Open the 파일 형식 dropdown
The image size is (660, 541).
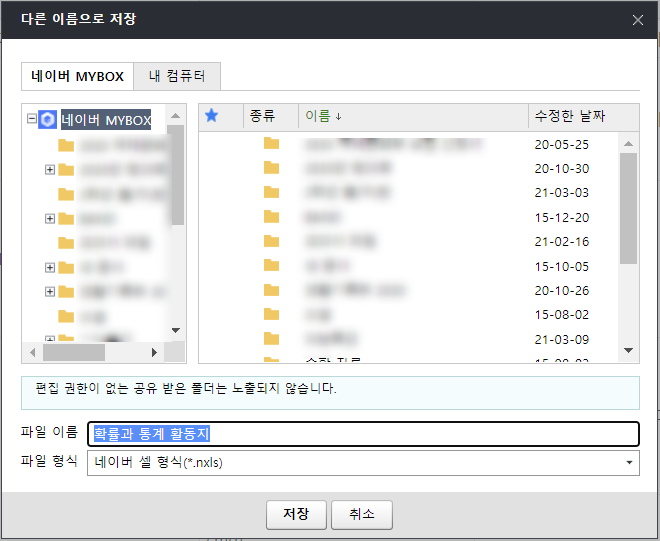pos(363,463)
